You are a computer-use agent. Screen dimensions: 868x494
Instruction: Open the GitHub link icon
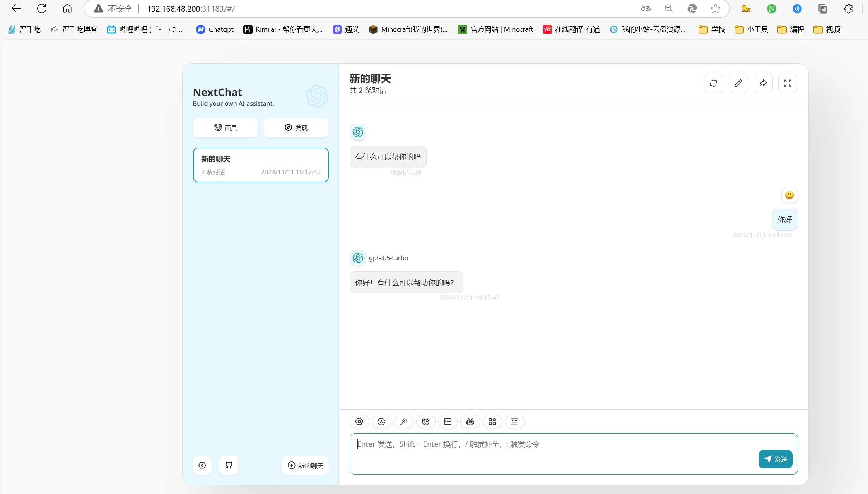click(229, 465)
